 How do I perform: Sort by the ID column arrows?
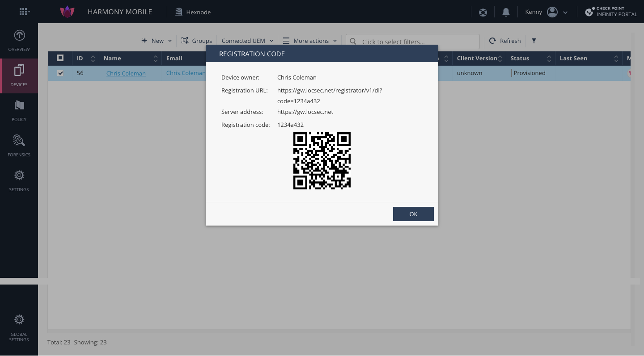[x=93, y=59]
